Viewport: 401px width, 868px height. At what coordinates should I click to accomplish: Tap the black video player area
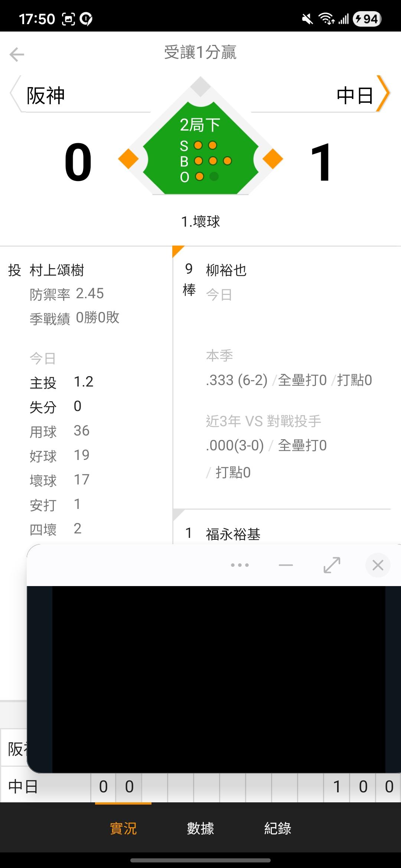click(218, 679)
